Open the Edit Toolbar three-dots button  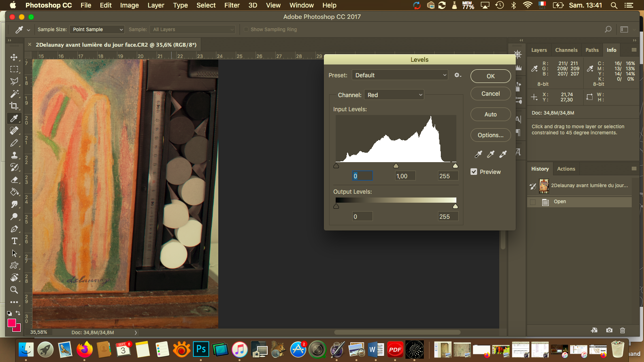coord(14,302)
